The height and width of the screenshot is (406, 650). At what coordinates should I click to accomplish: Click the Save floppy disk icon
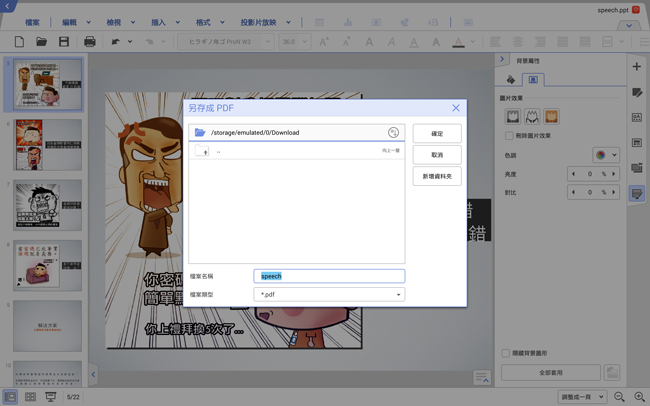pos(63,41)
